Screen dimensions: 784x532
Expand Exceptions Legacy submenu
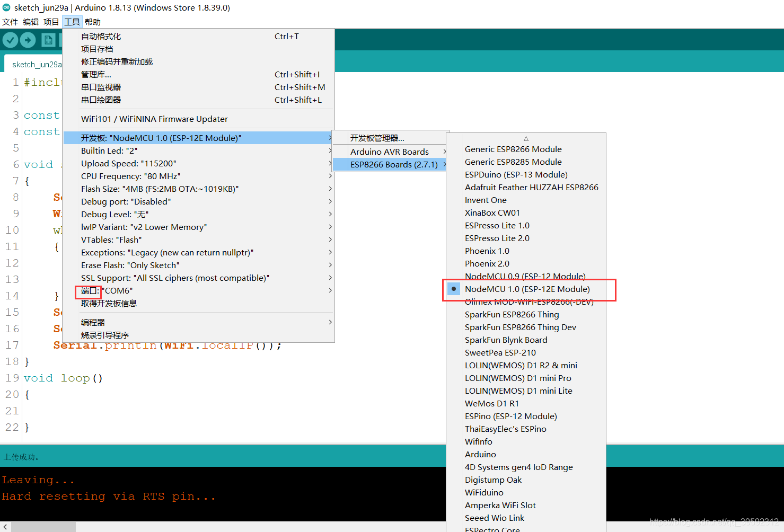[198, 252]
